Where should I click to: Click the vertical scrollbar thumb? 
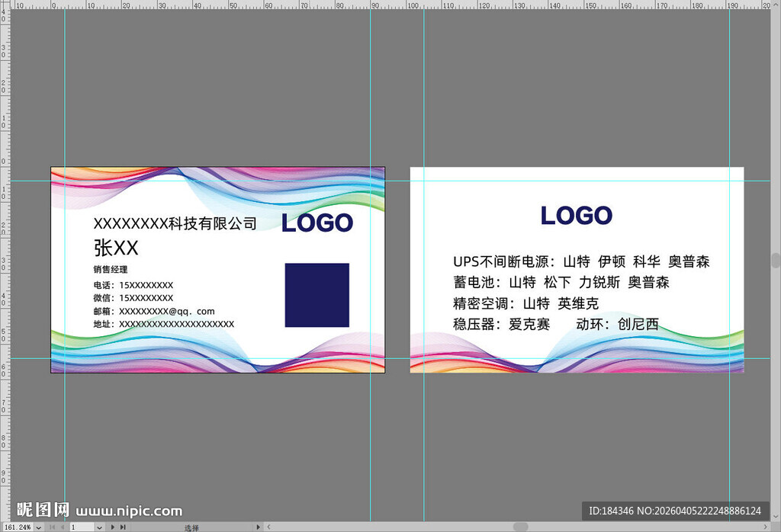776,260
